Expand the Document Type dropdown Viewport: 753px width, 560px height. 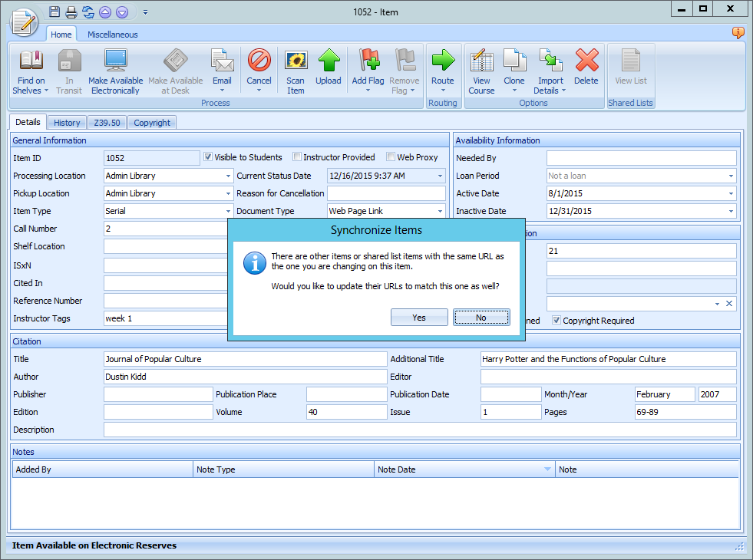[438, 211]
